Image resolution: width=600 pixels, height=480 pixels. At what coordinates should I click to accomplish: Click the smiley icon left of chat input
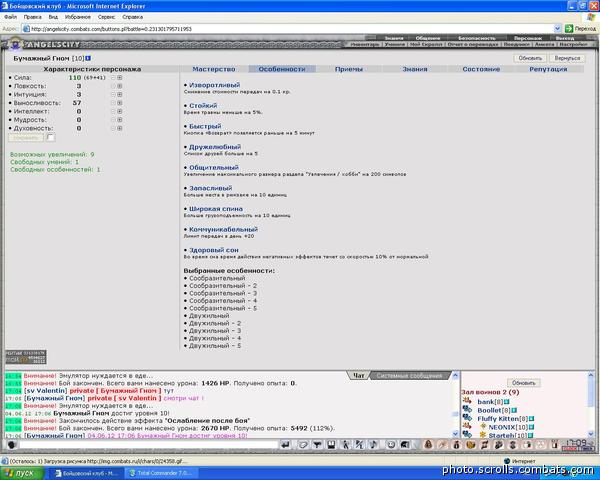pos(11,445)
